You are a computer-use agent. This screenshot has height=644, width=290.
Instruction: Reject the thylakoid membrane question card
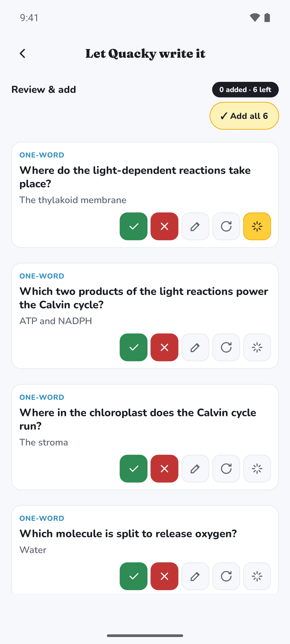pos(165,226)
